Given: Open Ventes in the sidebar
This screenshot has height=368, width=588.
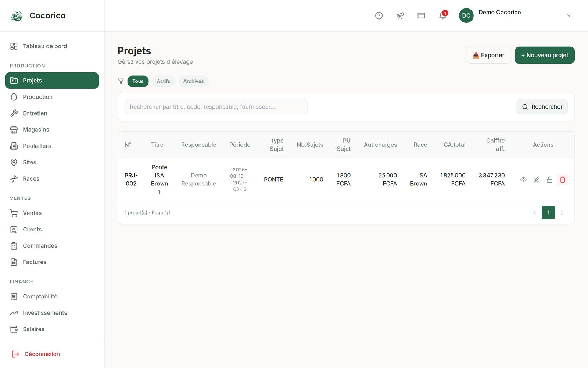Looking at the screenshot, I should pyautogui.click(x=52, y=213).
